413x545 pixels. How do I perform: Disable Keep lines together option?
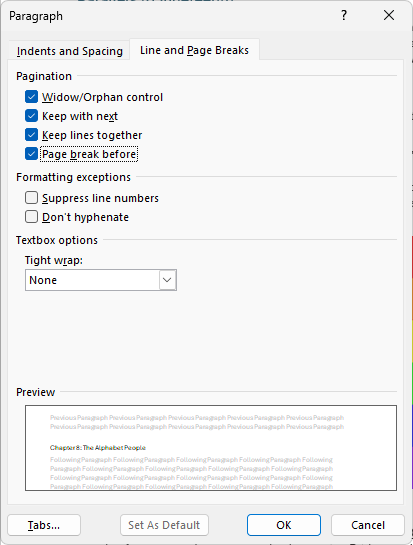31,135
